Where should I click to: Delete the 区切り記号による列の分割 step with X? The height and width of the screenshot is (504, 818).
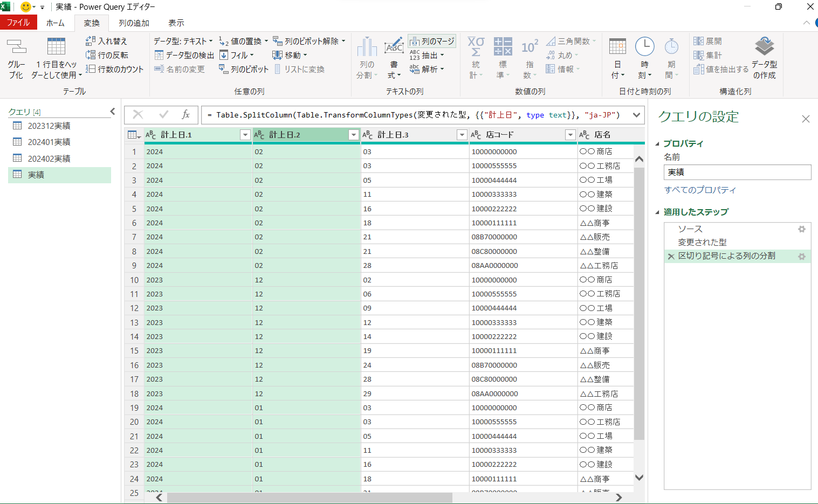(x=671, y=257)
